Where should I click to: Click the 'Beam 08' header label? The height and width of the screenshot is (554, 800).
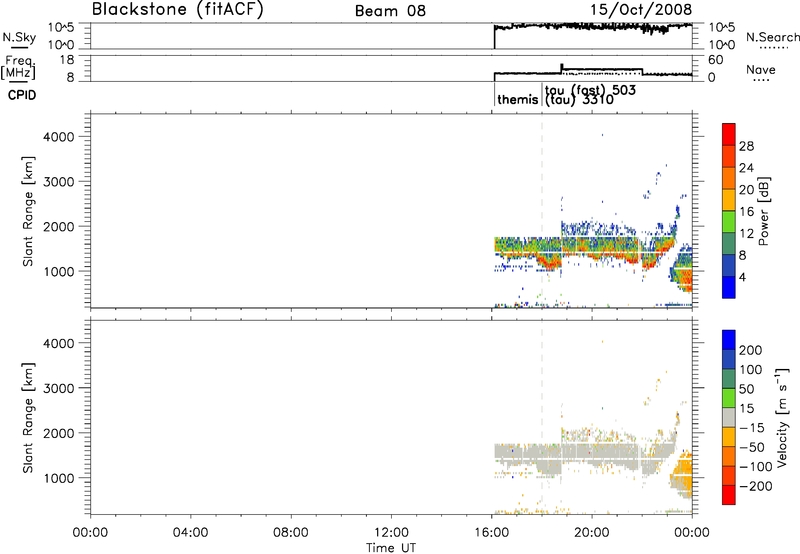point(390,11)
